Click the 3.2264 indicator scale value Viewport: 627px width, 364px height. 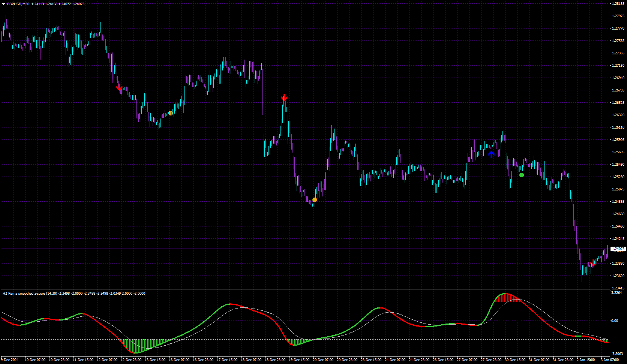pyautogui.click(x=616, y=293)
